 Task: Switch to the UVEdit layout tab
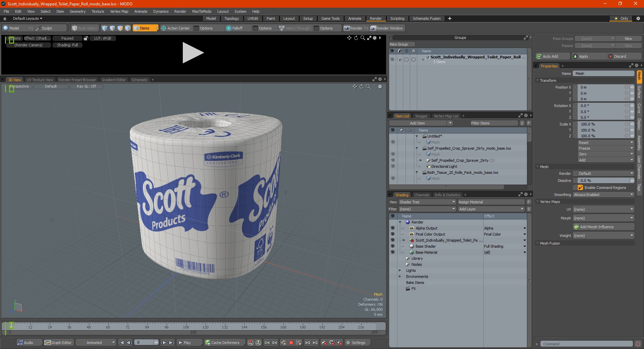[x=253, y=18]
